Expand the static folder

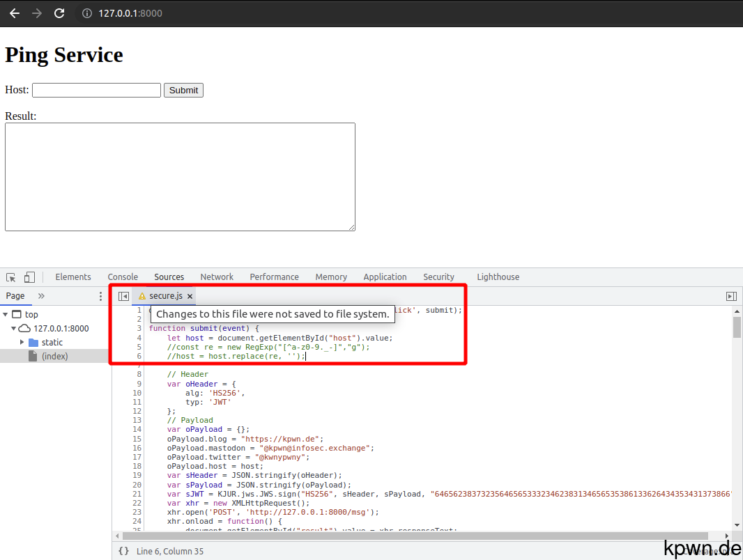click(x=23, y=342)
